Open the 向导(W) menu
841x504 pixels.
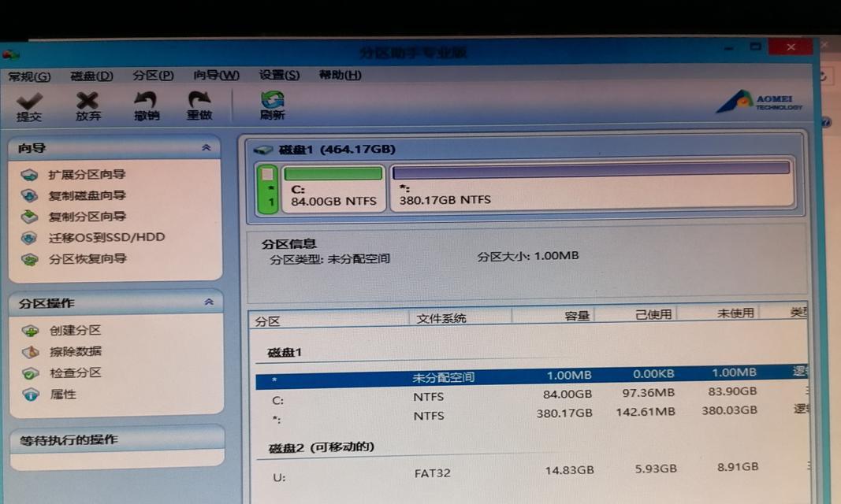216,75
